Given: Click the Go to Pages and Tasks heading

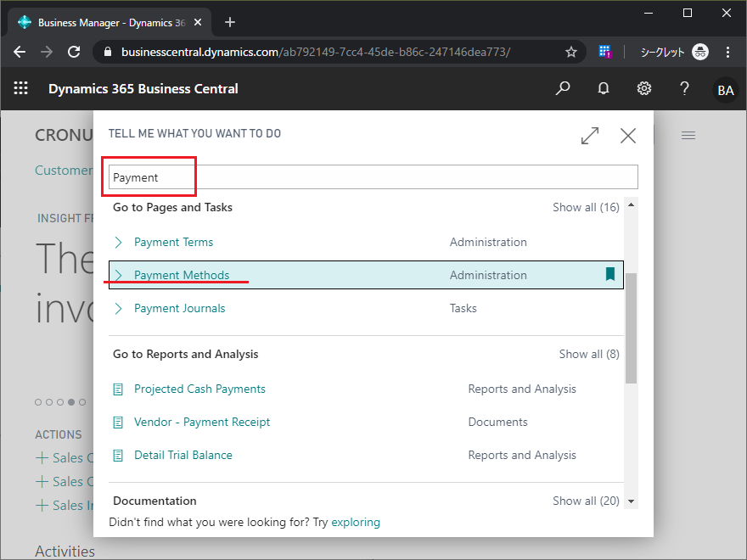Looking at the screenshot, I should (172, 207).
